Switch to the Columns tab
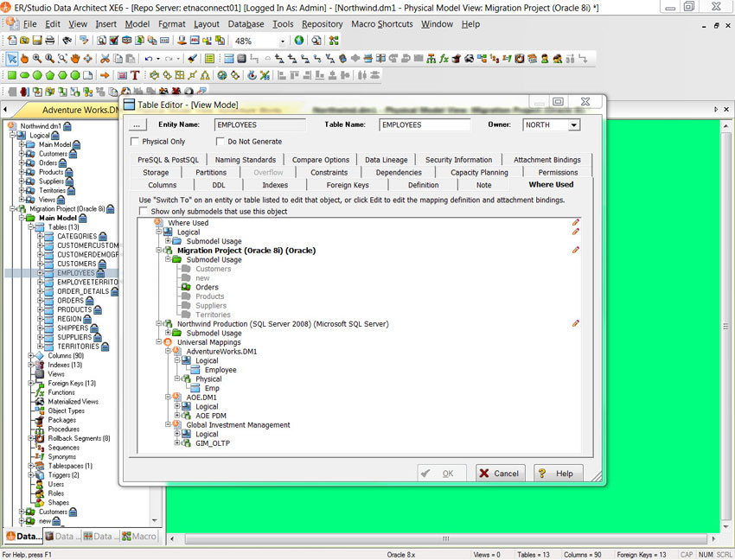 click(x=163, y=185)
